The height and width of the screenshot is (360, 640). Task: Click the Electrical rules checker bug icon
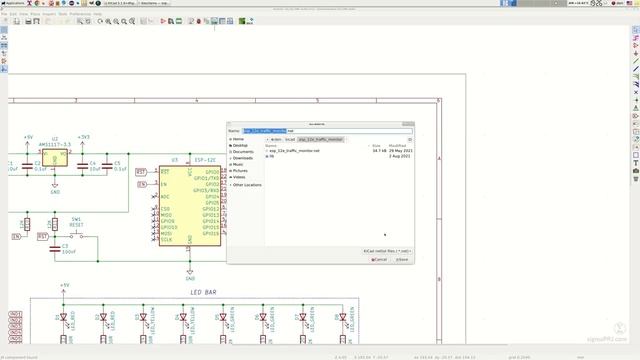199,21
